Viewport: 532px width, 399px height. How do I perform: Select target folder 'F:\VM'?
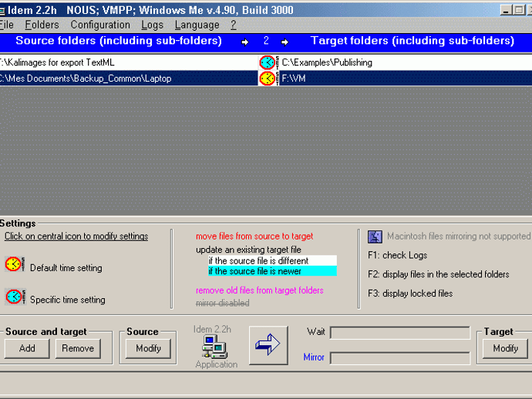coord(406,79)
